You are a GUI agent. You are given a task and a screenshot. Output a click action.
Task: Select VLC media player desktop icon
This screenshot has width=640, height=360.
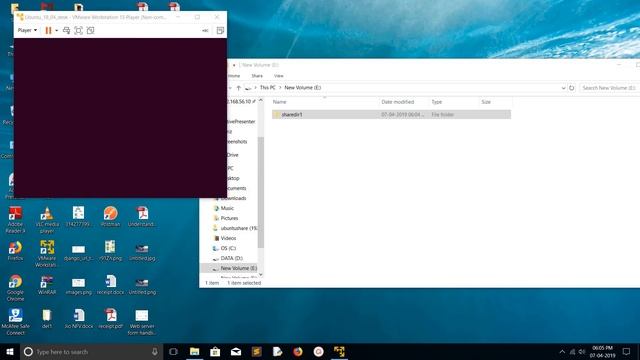pos(47,220)
